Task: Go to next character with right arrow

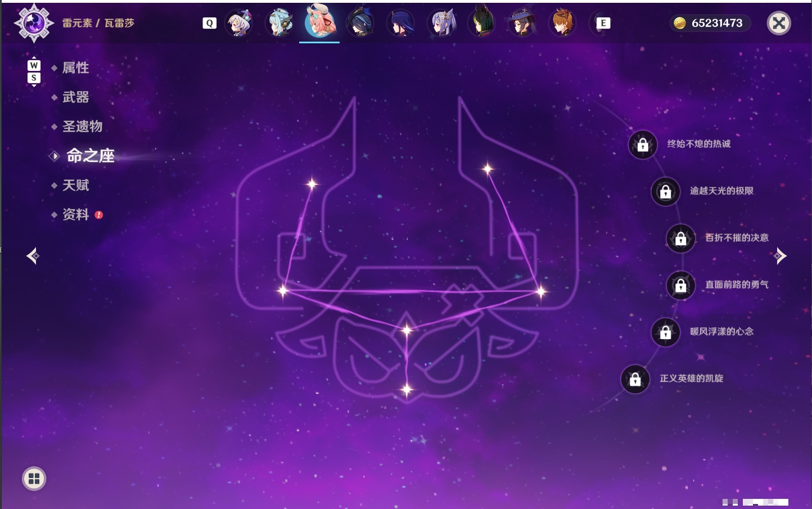Action: click(x=780, y=256)
